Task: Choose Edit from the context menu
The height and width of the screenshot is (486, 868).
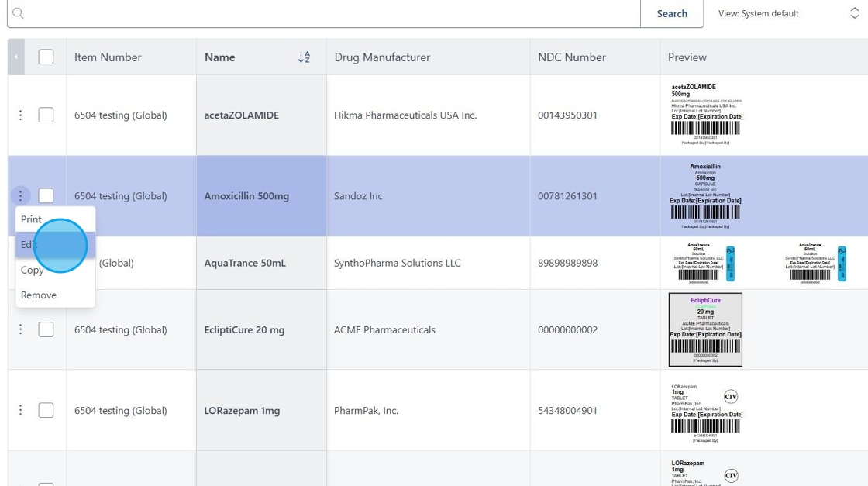Action: pos(55,245)
